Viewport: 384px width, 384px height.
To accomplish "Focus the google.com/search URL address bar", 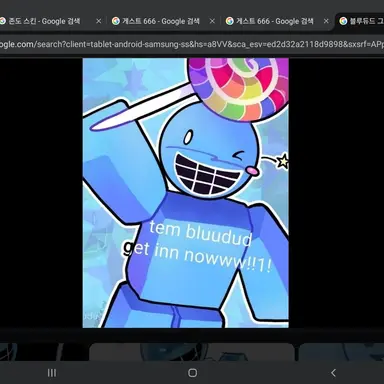I will click(x=192, y=44).
